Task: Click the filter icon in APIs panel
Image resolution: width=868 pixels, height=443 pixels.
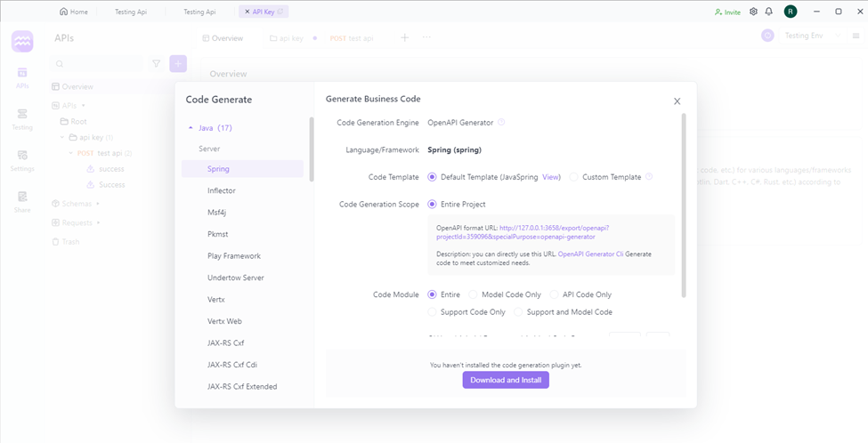Action: (x=156, y=64)
